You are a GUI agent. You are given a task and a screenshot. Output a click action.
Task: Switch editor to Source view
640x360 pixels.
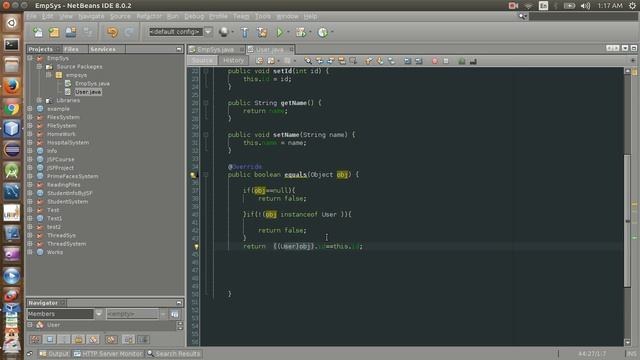click(x=202, y=60)
